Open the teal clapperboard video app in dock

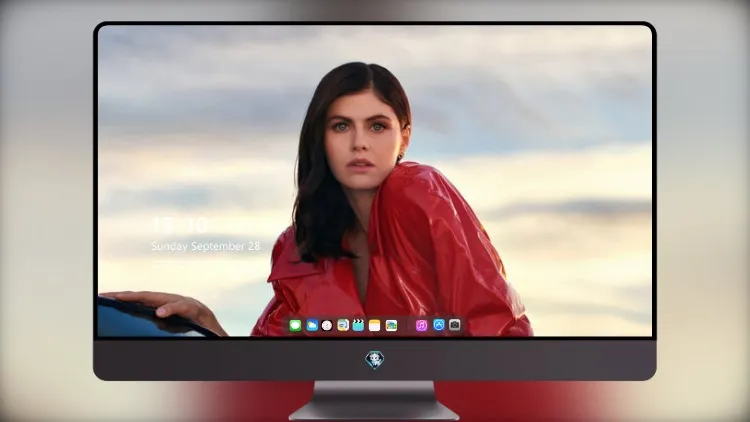pos(358,325)
